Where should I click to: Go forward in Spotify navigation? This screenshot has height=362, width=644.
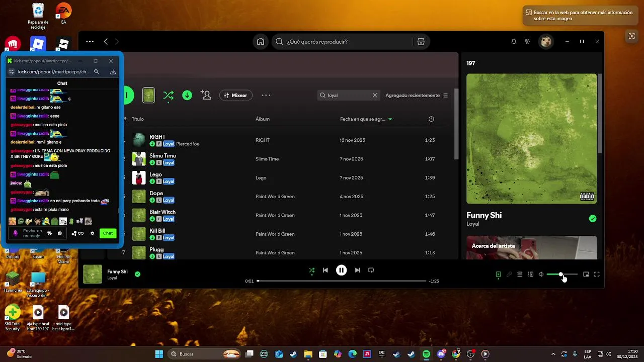point(117,42)
